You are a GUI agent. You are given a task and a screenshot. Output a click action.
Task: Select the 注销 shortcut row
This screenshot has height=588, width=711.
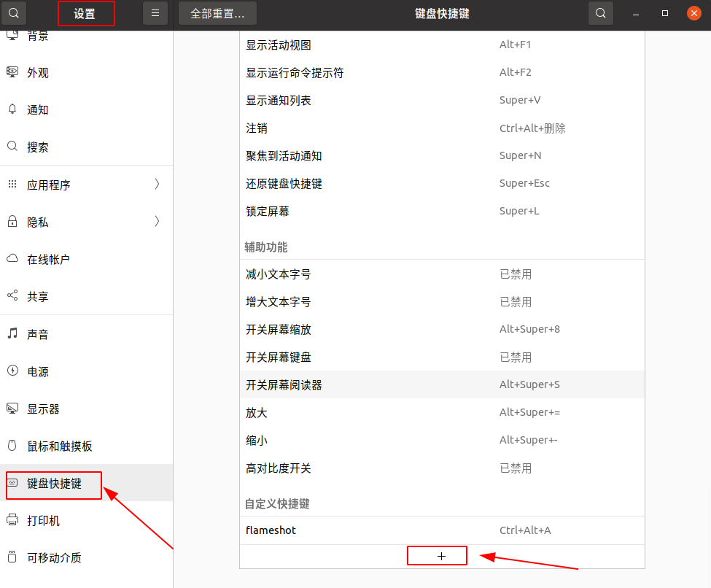point(442,128)
